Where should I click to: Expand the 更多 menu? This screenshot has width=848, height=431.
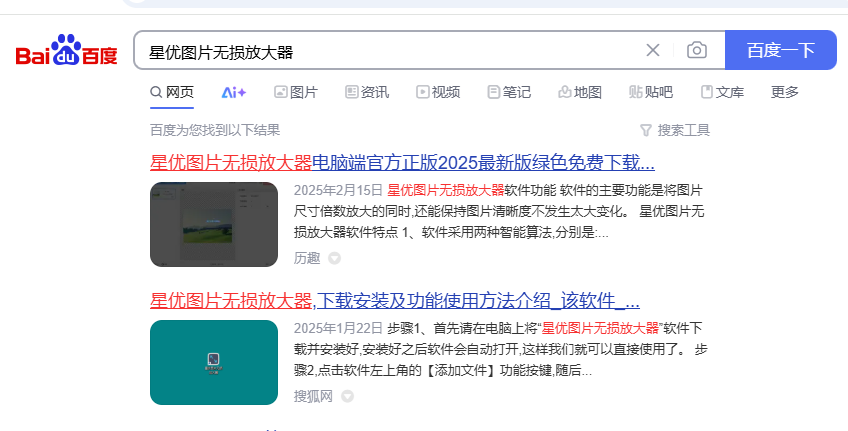click(x=785, y=92)
